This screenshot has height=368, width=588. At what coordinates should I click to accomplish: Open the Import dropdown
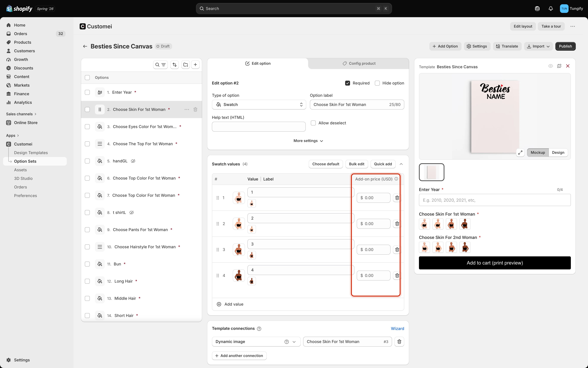pyautogui.click(x=538, y=46)
